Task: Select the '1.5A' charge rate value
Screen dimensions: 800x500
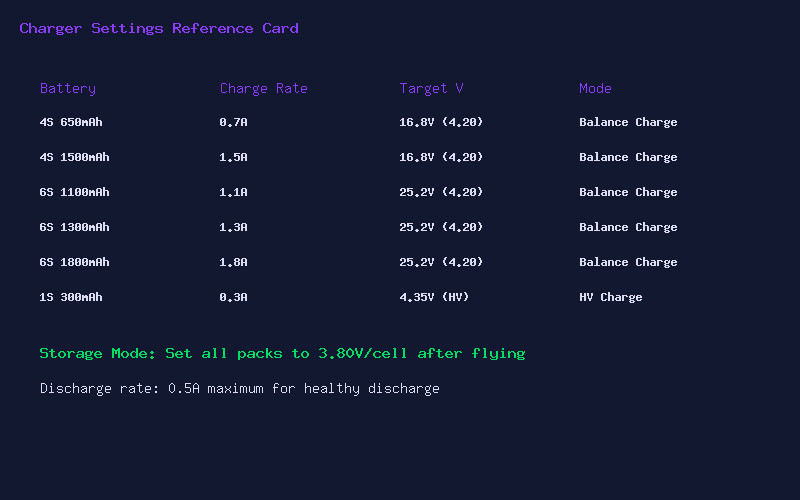Action: click(234, 157)
